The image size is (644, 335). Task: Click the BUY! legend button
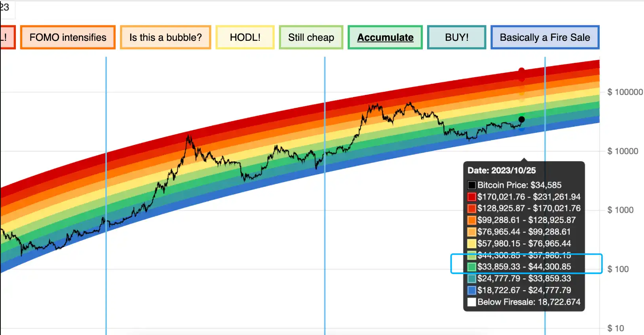(457, 38)
